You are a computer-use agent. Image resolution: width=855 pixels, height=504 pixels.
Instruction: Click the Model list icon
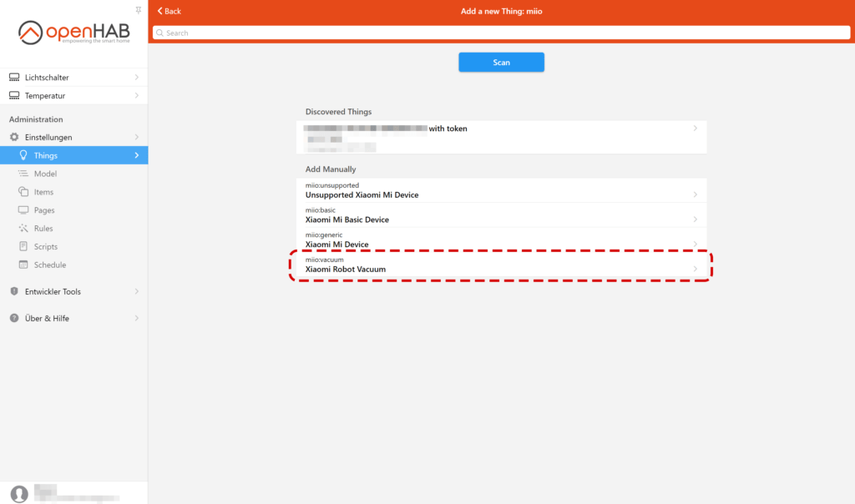click(x=23, y=174)
